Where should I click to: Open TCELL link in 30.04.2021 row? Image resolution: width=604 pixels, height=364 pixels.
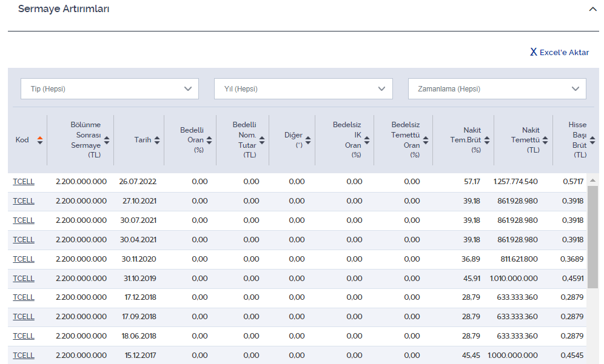(x=24, y=240)
